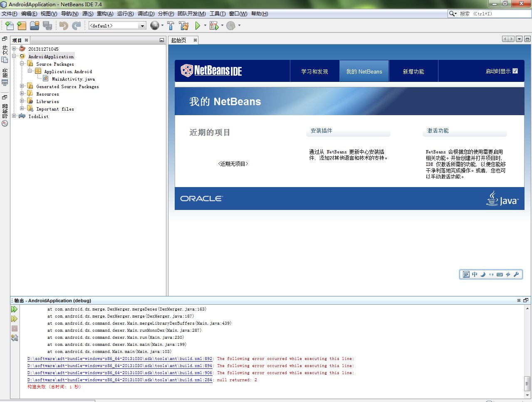Click the Stop icon in output panel
This screenshot has width=532, height=402.
[15, 328]
